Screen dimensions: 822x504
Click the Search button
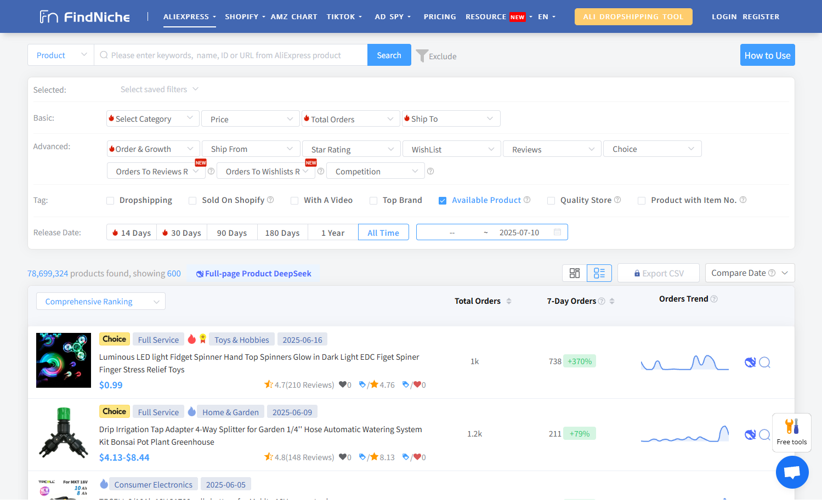389,55
